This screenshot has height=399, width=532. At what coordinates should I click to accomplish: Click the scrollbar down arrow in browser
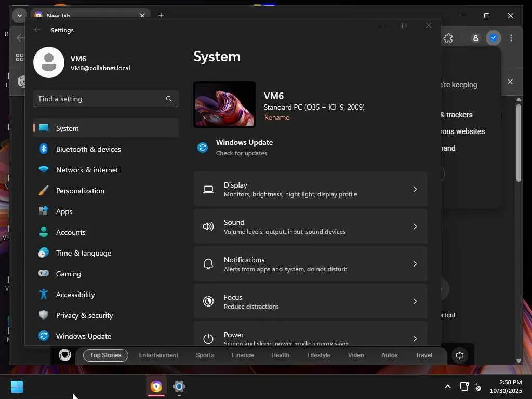(x=518, y=361)
